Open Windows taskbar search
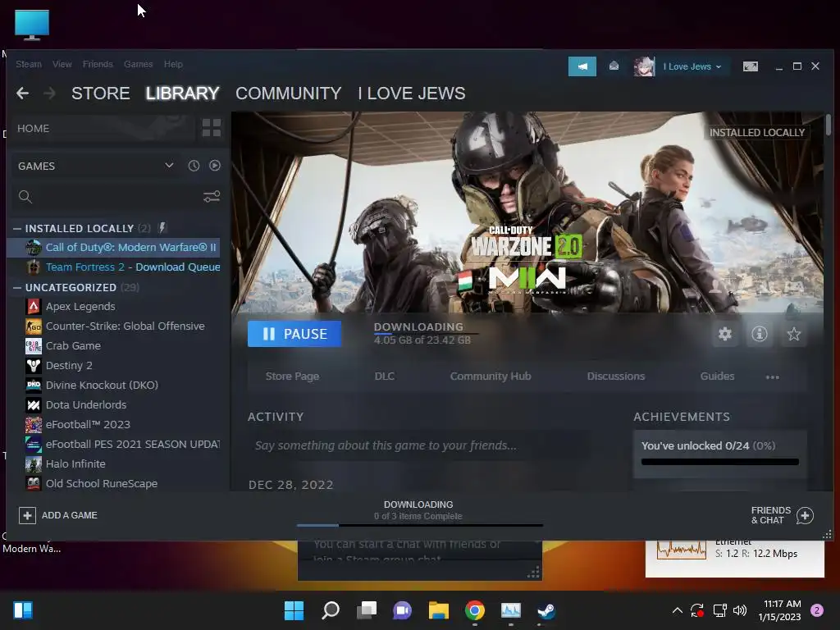This screenshot has height=630, width=840. coord(331,610)
